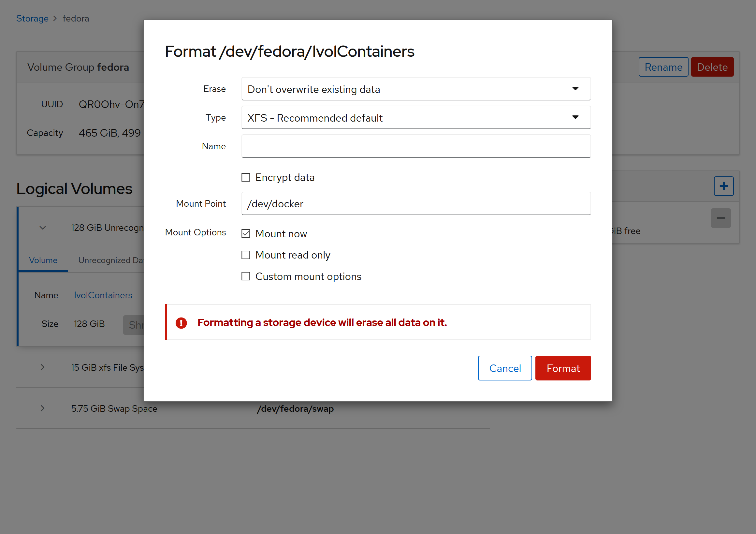
Task: Click into the Name text field
Action: [x=415, y=146]
